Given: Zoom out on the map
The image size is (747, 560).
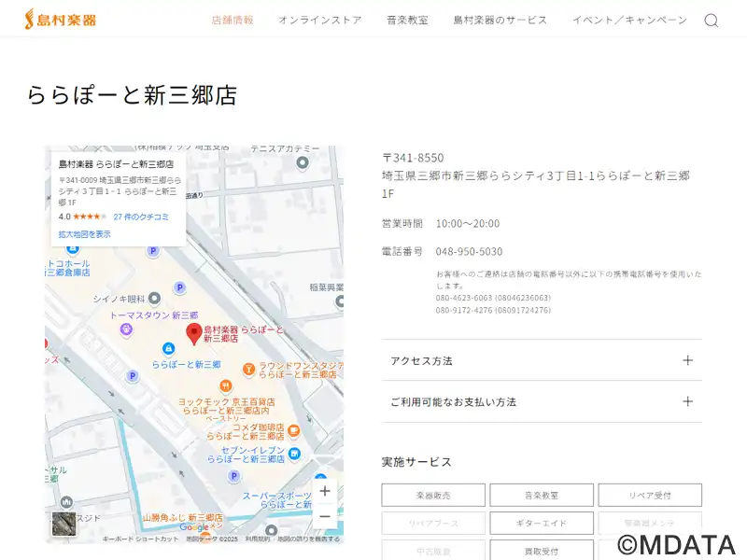Looking at the screenshot, I should click(x=325, y=516).
